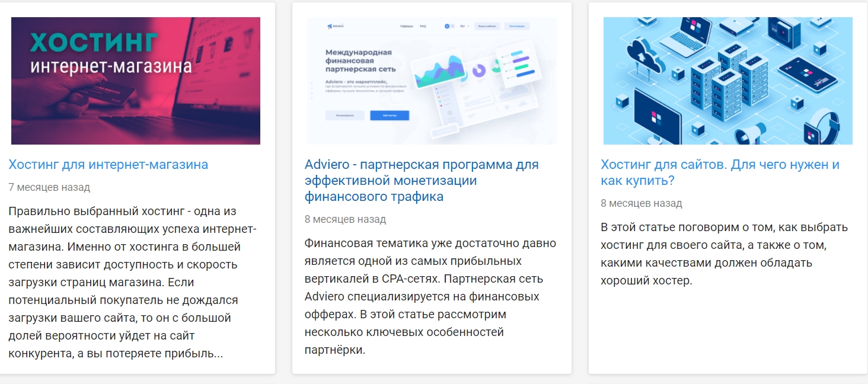The image size is (868, 384).
Task: Open FAQ in the Adviero navigation
Action: pyautogui.click(x=423, y=26)
